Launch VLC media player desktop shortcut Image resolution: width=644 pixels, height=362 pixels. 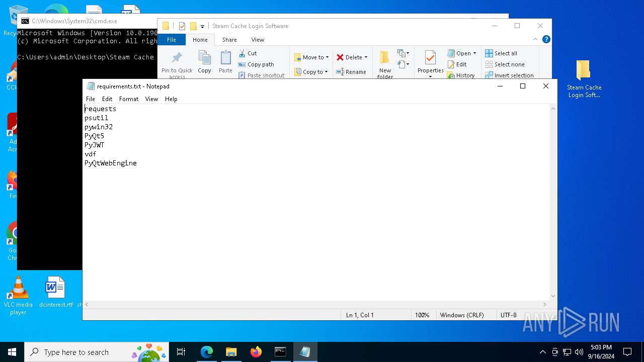coord(18,296)
